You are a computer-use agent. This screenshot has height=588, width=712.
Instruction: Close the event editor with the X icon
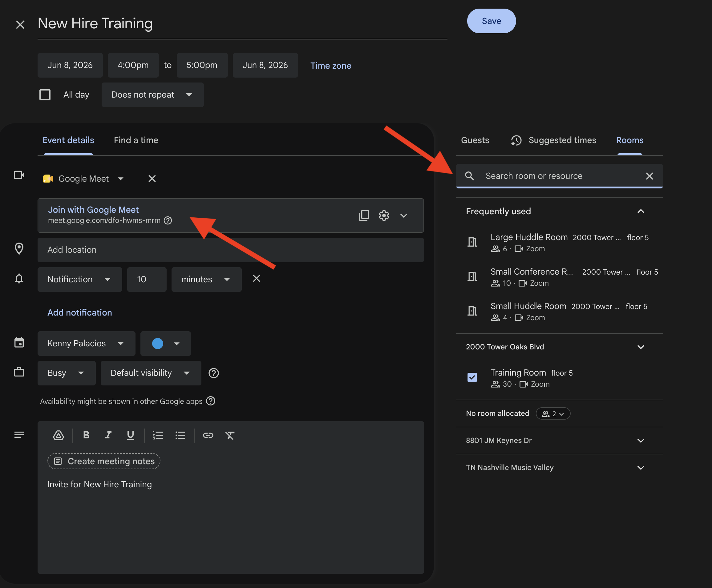20,24
